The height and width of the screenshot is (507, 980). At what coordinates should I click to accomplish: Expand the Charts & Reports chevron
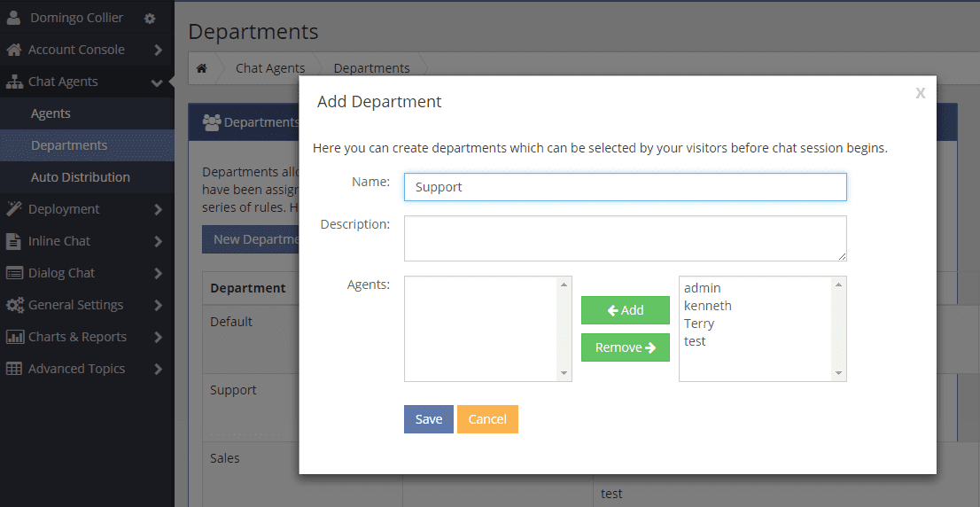click(x=158, y=337)
